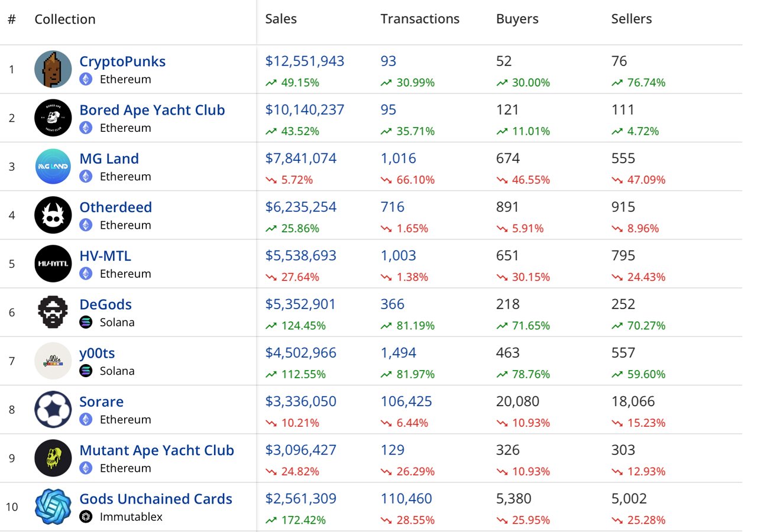
Task: Click the Immutablex icon under Gods Unchained Cards
Action: 86,517
